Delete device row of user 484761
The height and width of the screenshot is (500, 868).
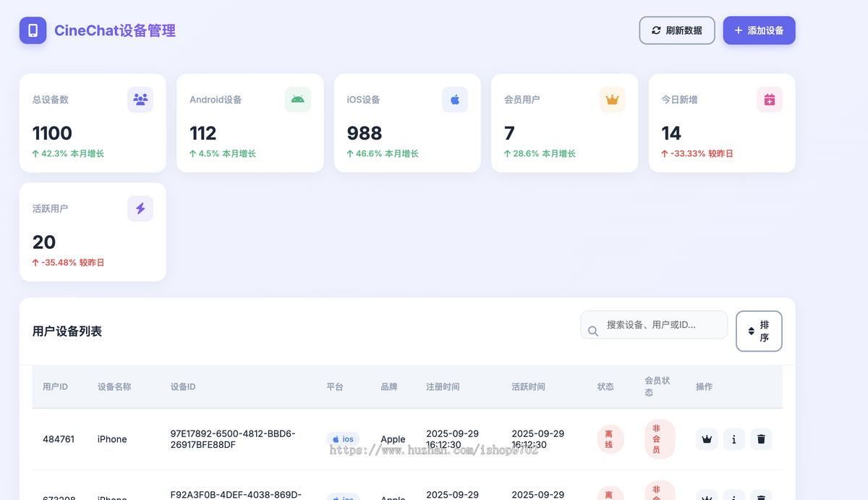(761, 439)
